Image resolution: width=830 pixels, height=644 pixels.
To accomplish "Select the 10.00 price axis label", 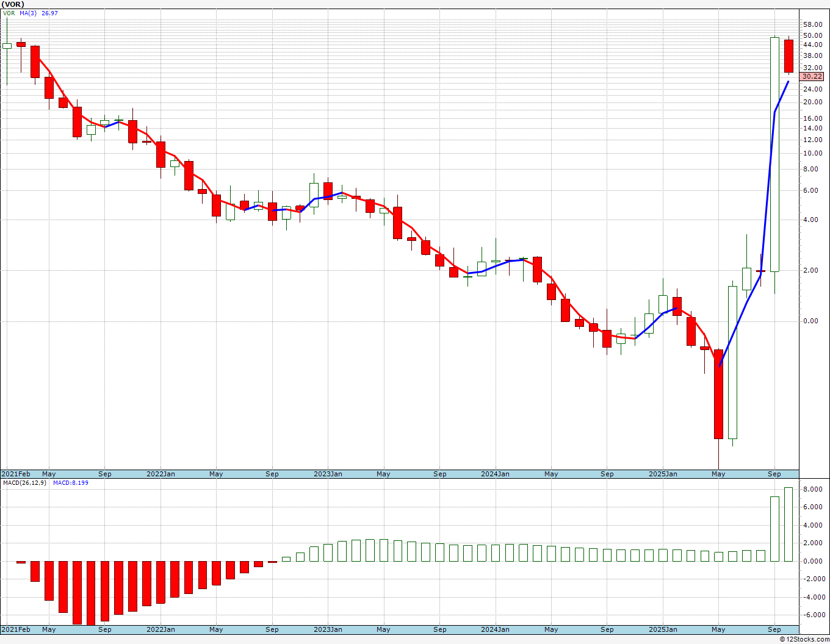I will (813, 153).
